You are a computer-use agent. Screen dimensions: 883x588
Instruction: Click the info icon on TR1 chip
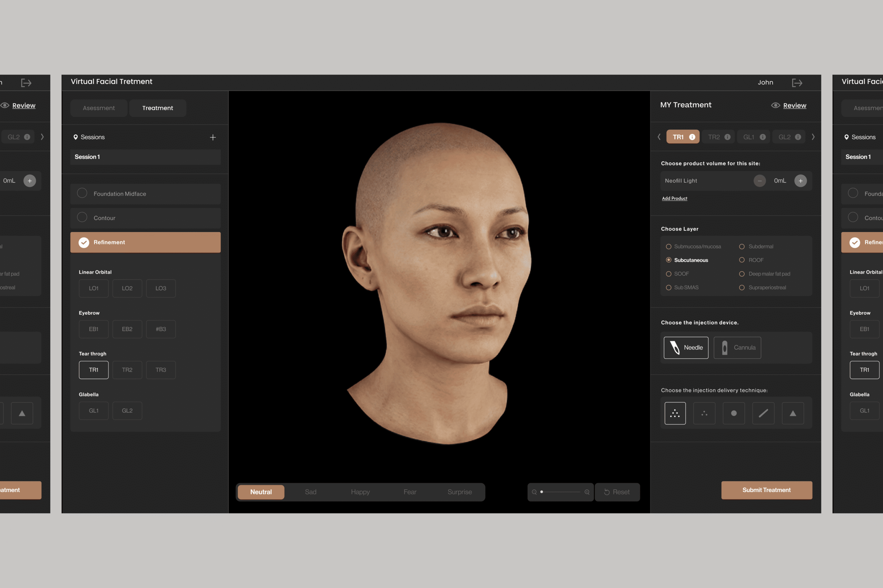pos(692,137)
